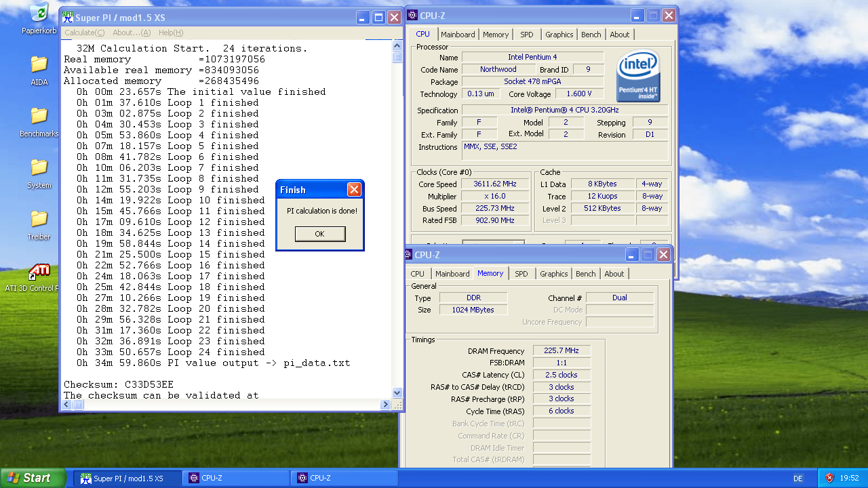The image size is (868, 488).
Task: Close the top CPU-Z window
Action: (x=669, y=16)
